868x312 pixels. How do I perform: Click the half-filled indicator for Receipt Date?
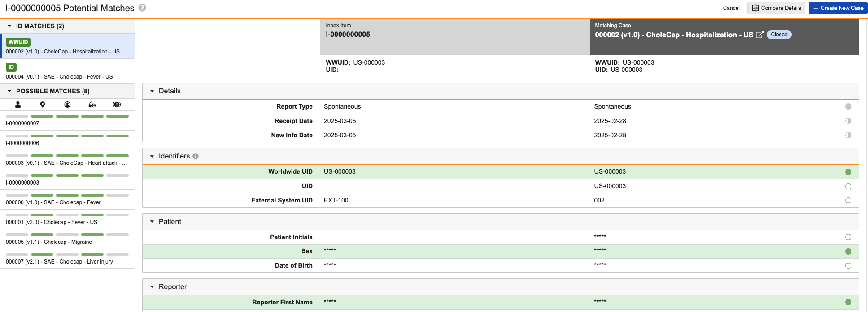point(848,121)
